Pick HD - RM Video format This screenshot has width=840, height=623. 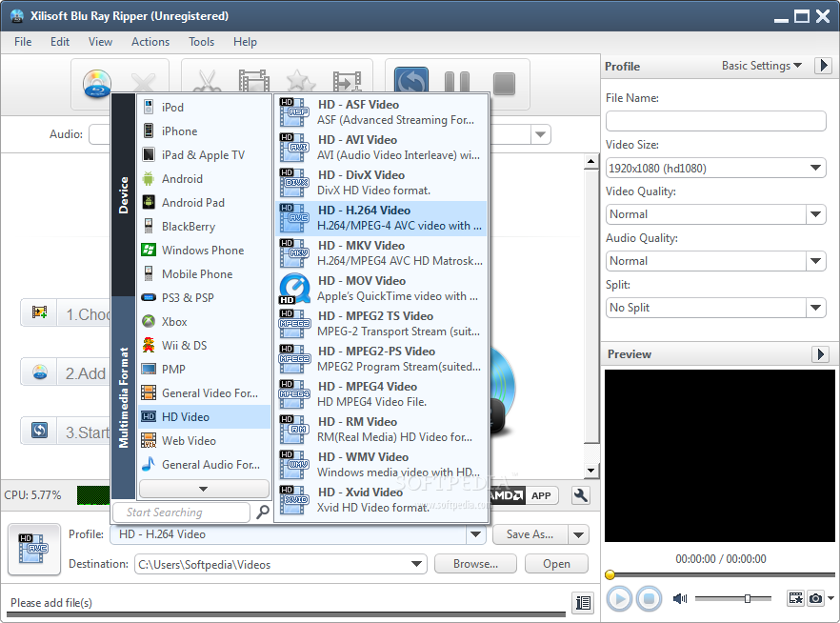pyautogui.click(x=381, y=429)
